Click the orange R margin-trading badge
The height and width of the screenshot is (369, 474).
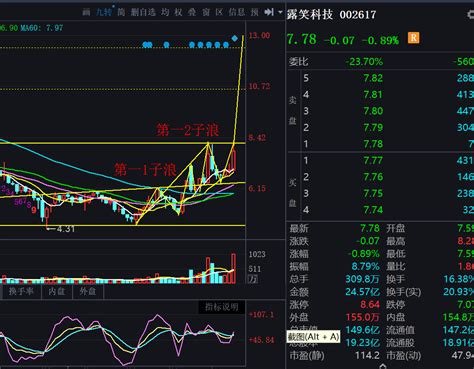click(x=413, y=38)
